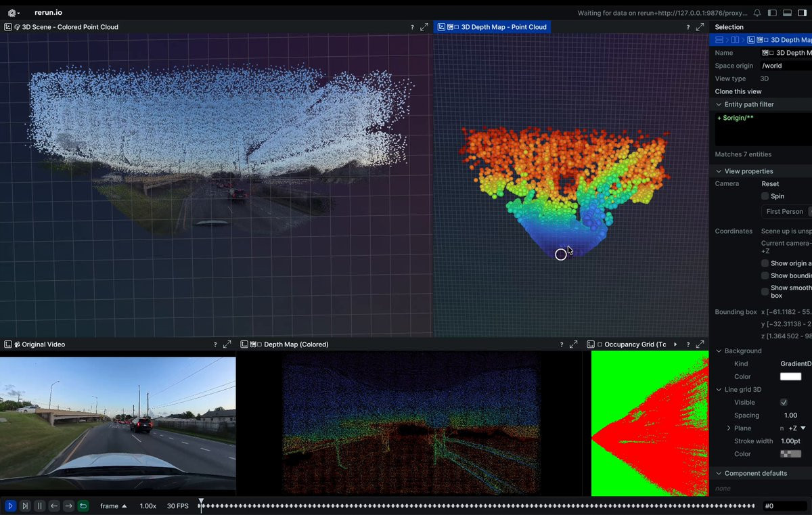Click Clone this view
The image size is (812, 515).
[x=738, y=91]
